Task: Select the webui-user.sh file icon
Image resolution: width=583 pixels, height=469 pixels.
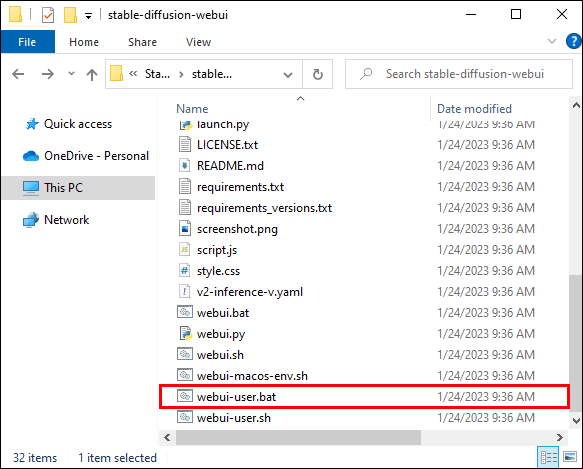Action: coord(185,417)
